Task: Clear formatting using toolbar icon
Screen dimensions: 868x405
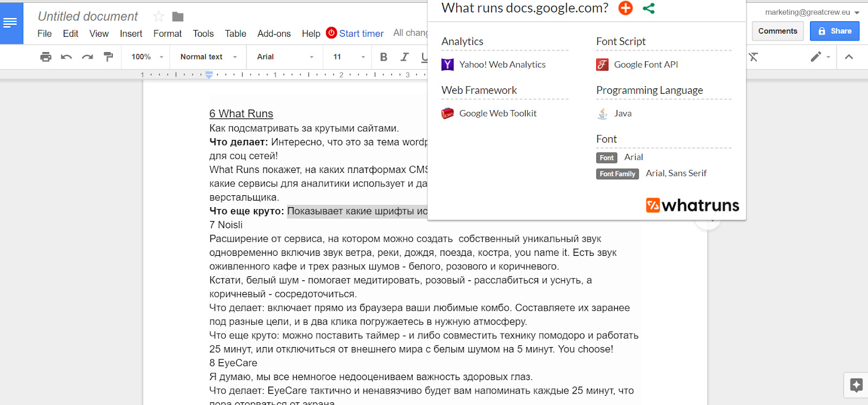Action: pos(753,57)
